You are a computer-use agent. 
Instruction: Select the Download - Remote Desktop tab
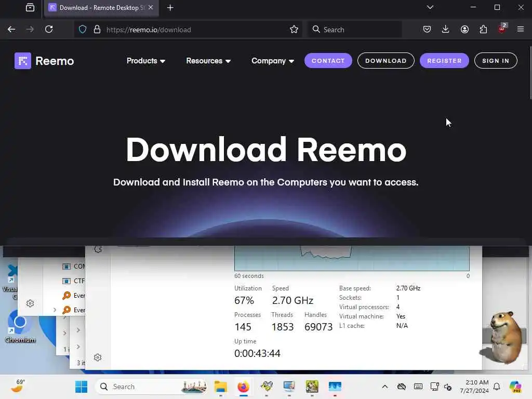(x=101, y=7)
